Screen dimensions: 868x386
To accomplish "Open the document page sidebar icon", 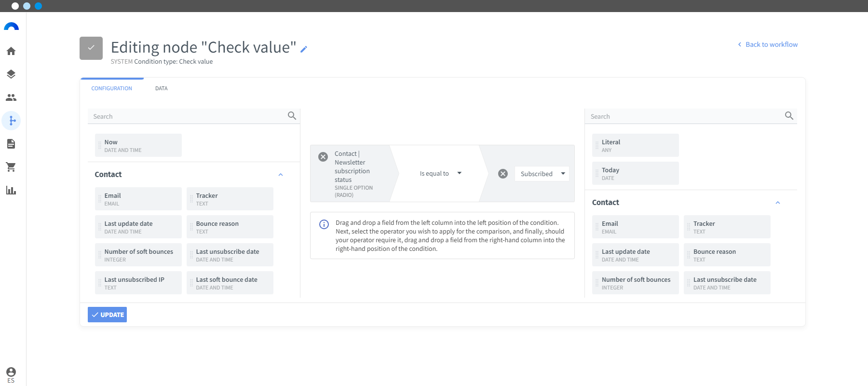I will click(11, 144).
